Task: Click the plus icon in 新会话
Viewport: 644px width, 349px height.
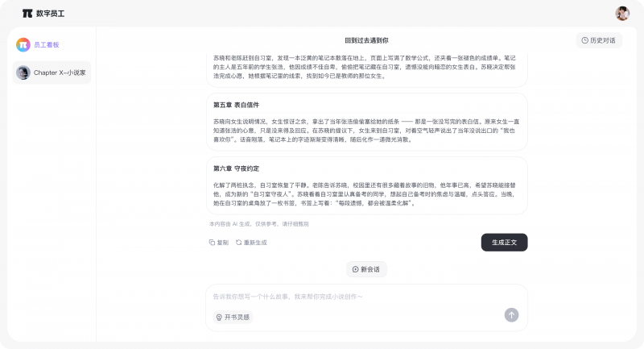Action: coord(356,269)
